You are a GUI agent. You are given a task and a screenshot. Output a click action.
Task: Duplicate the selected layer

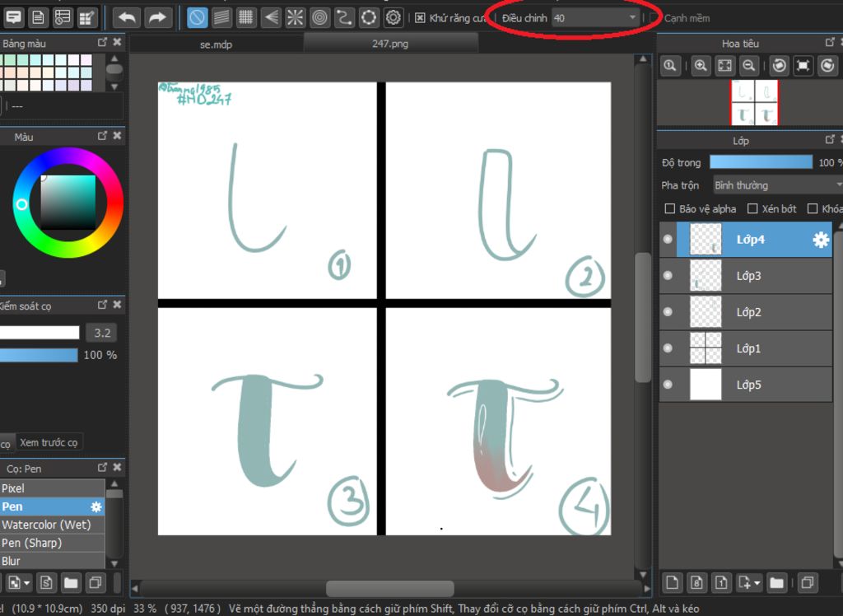(807, 582)
